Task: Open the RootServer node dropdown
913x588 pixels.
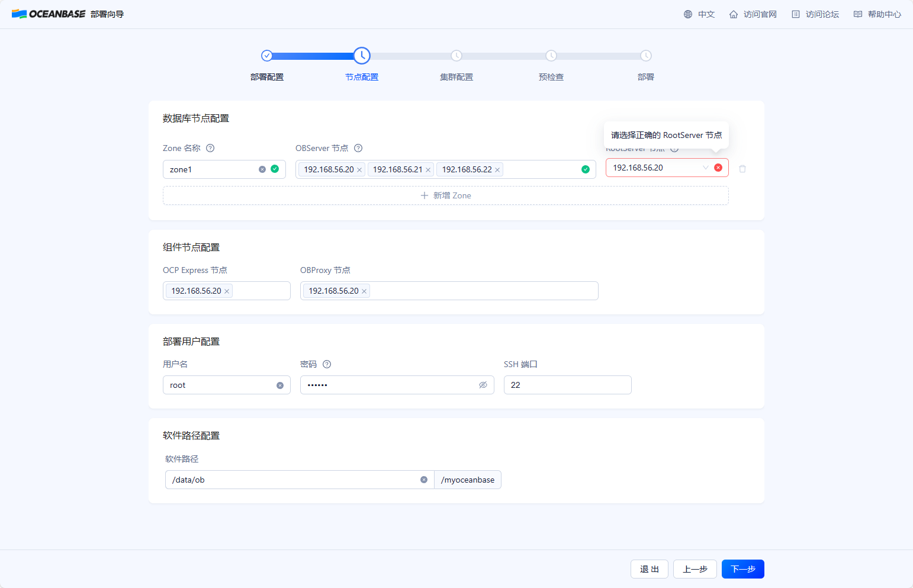Action: [x=667, y=168]
